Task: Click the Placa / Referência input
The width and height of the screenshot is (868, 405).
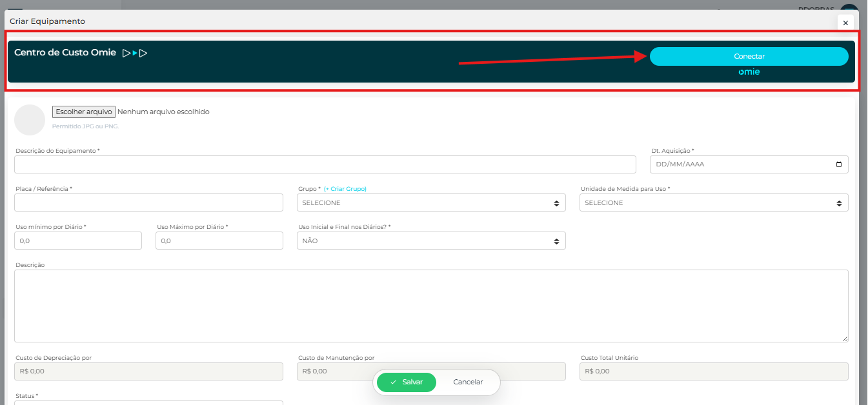Action: [148, 202]
